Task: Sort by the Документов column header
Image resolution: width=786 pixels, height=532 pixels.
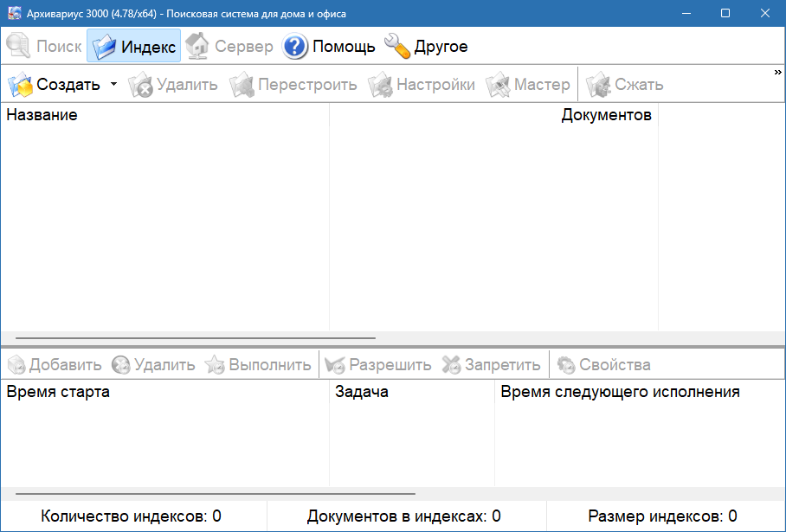Action: click(493, 115)
